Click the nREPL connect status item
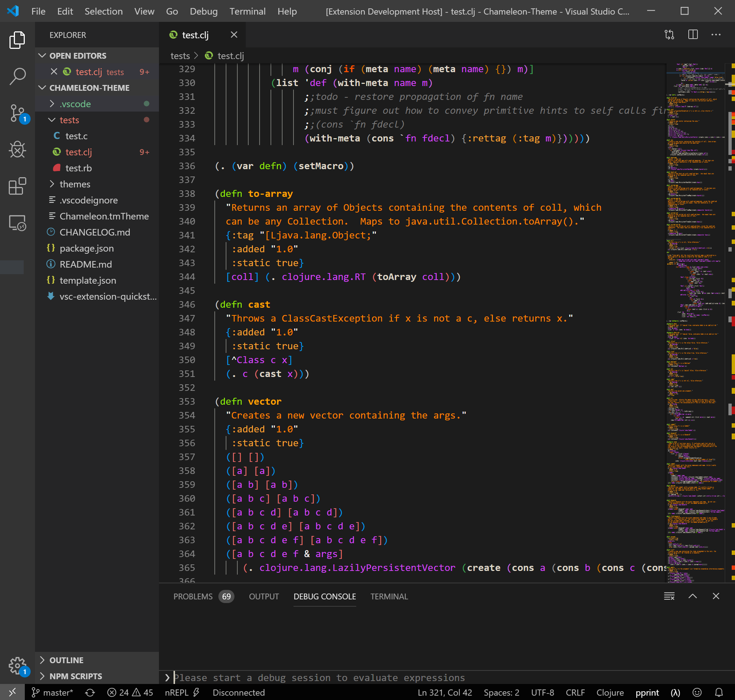Viewport: 735px width, 700px height. click(182, 693)
